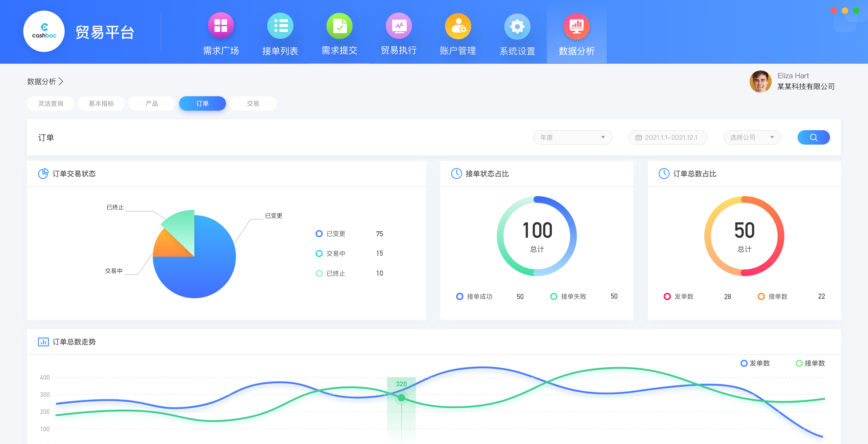Click the 数据分析 breadcrumb link
This screenshot has width=868, height=444.
(41, 82)
